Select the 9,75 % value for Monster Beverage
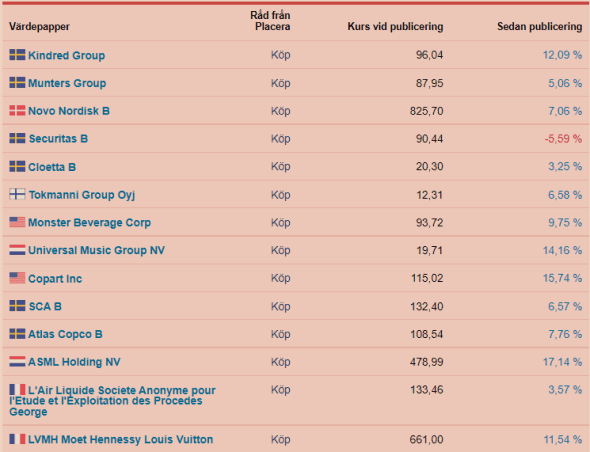This screenshot has width=590, height=452. click(x=565, y=222)
